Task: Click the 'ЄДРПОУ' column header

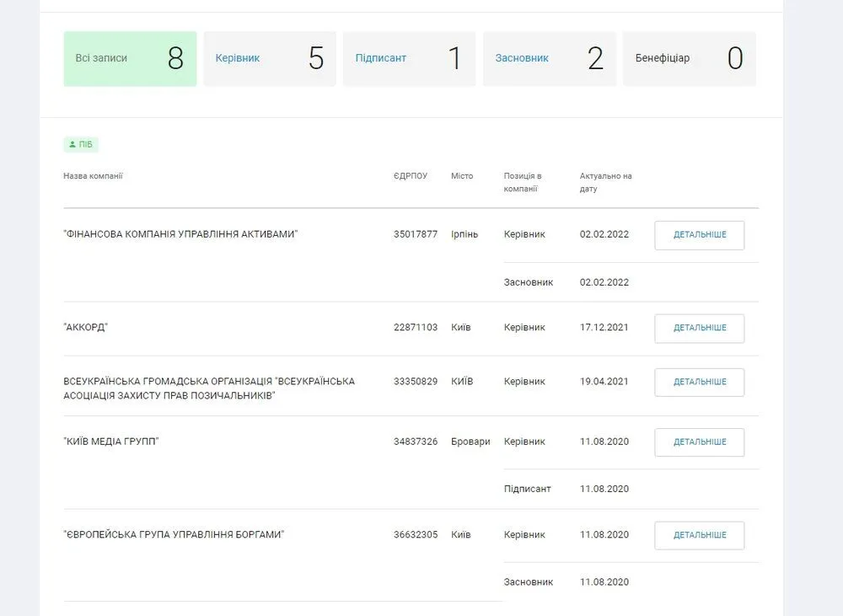Action: tap(410, 176)
